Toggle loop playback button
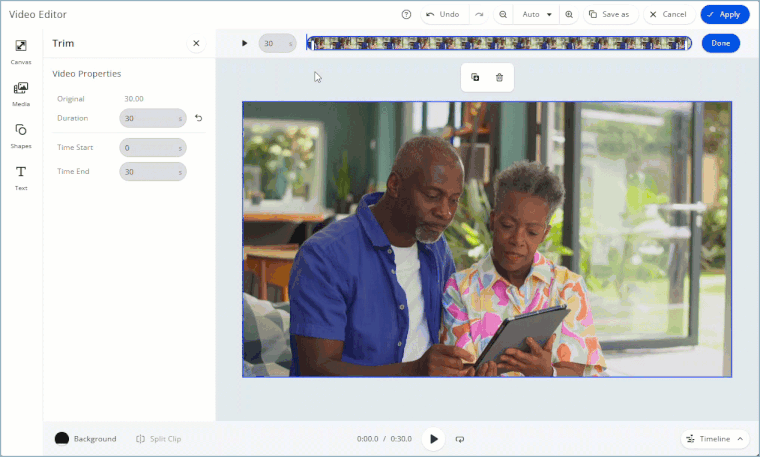Image resolution: width=760 pixels, height=457 pixels. coord(460,439)
